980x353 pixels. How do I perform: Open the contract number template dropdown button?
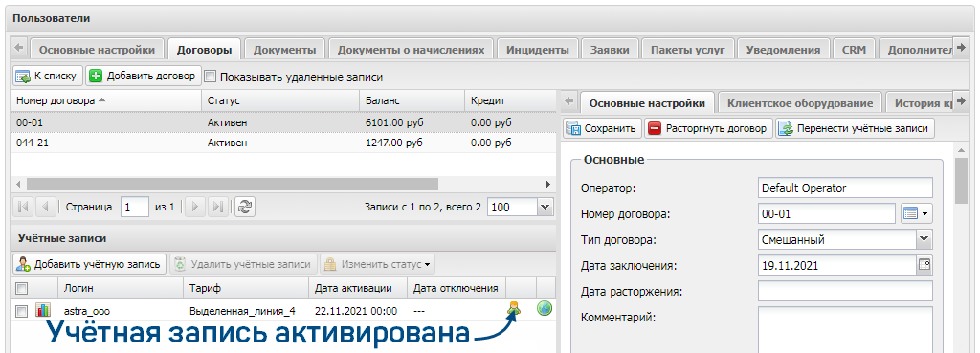point(916,213)
